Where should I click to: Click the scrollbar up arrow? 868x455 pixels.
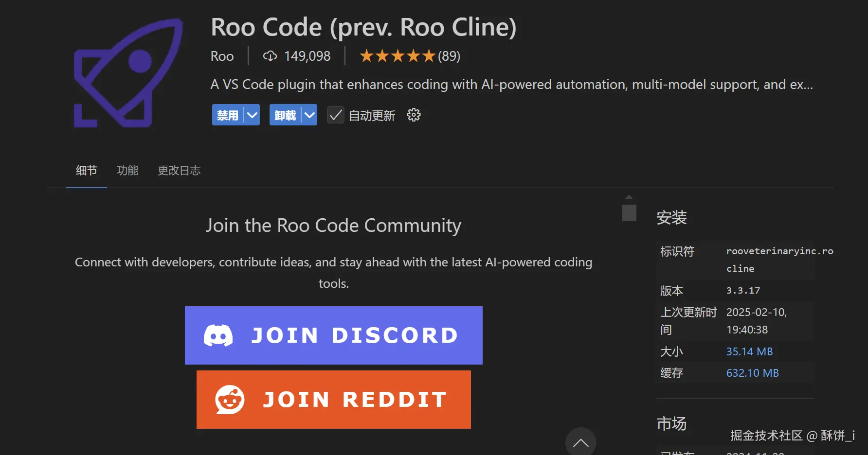629,197
